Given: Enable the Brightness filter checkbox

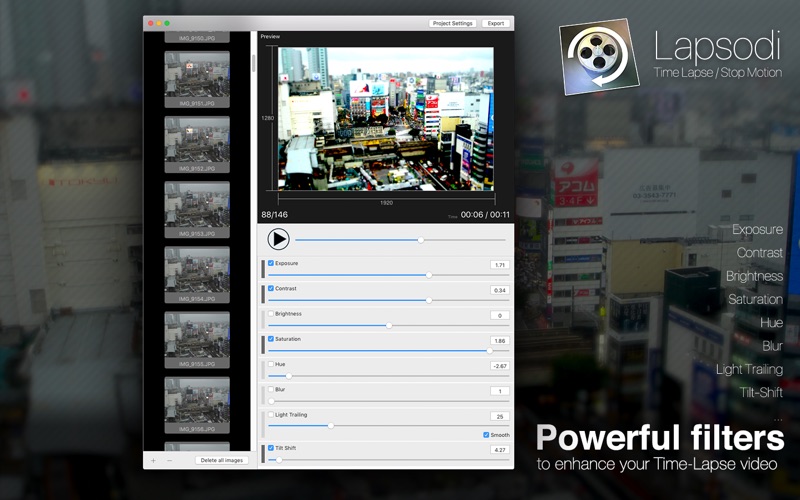Looking at the screenshot, I should 271,314.
